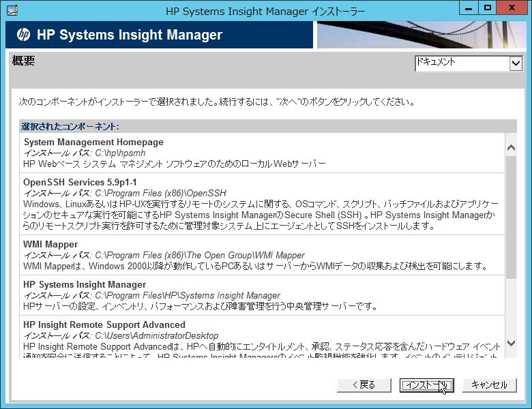Click the 概要 page title
532x409 pixels.
23,61
